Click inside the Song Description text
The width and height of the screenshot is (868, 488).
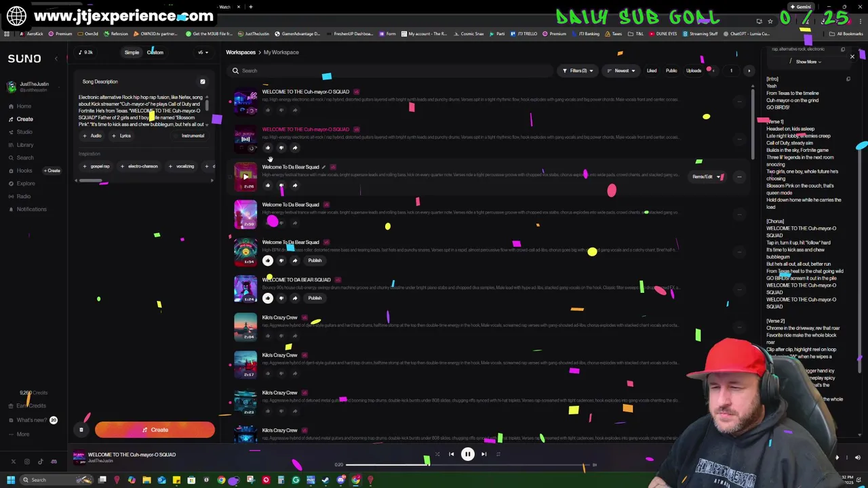pos(140,110)
